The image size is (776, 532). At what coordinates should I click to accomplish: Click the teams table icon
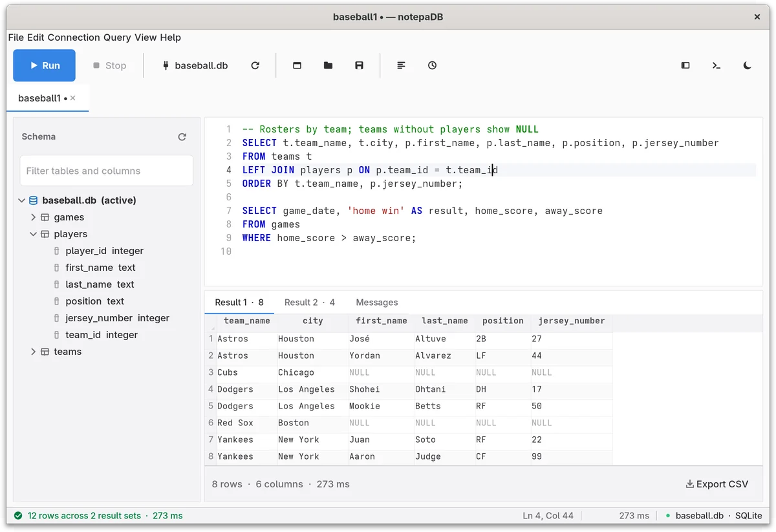click(x=45, y=352)
